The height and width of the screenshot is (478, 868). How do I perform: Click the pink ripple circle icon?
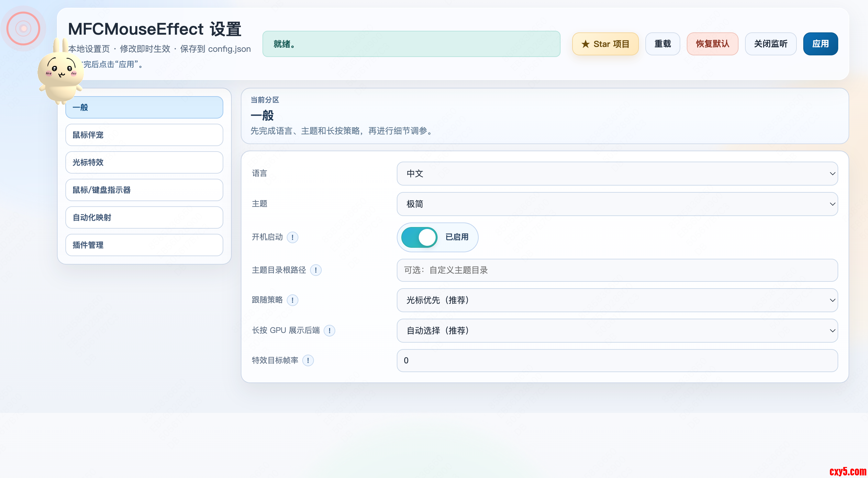pos(23,28)
